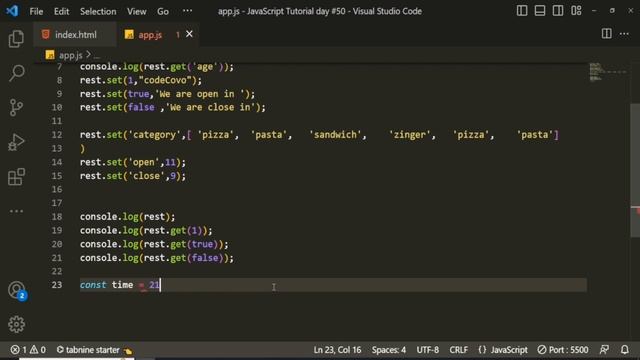Screen dimensions: 640x360
Task: Click 'zinger' text on line 12
Action: 409,135
